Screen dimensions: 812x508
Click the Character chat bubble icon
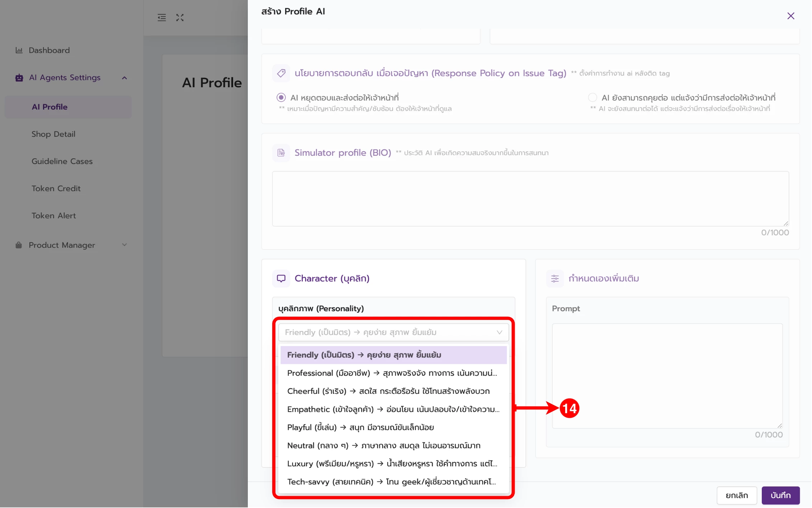pyautogui.click(x=281, y=279)
